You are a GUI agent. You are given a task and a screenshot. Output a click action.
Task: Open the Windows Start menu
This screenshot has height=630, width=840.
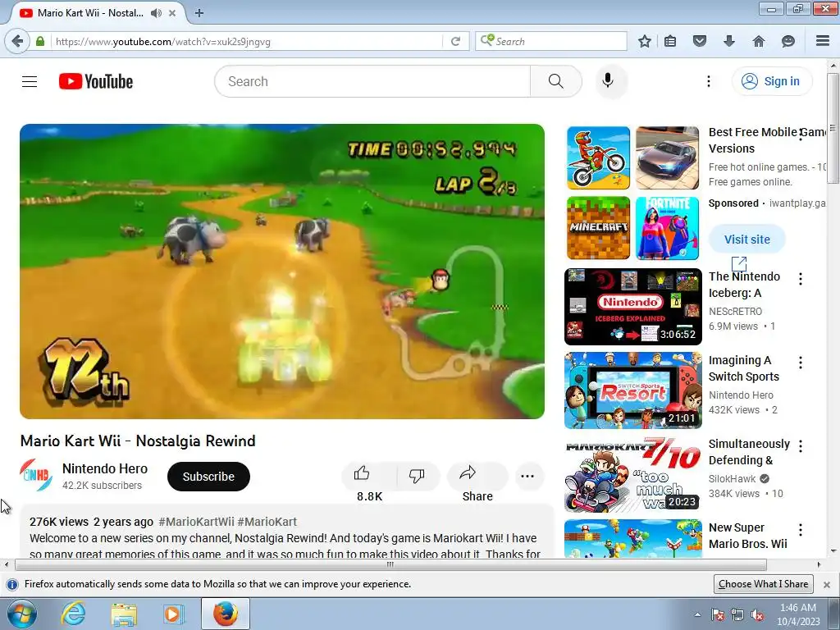coord(22,614)
